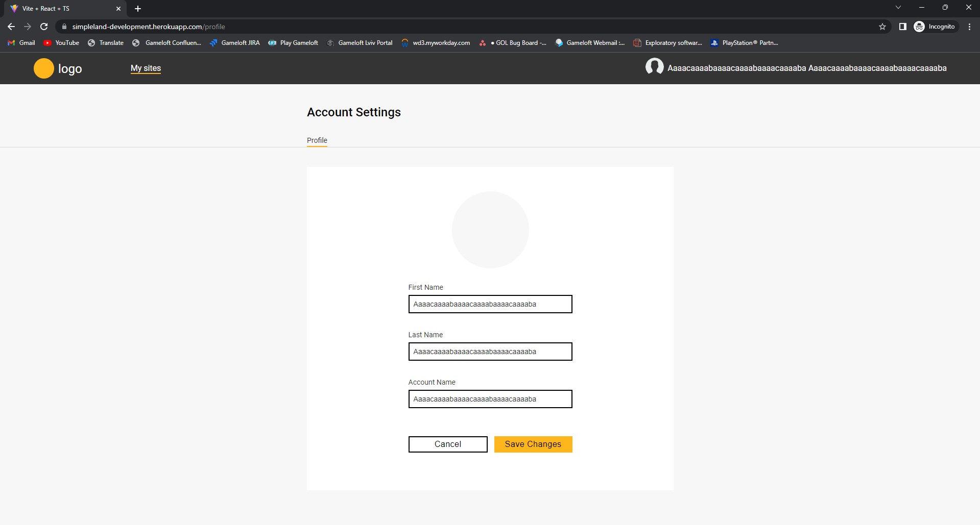
Task: Click the Save Changes button
Action: click(533, 444)
